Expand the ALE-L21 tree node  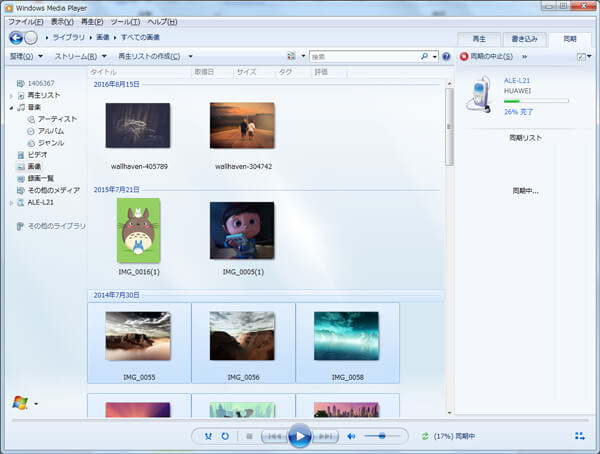(x=11, y=203)
